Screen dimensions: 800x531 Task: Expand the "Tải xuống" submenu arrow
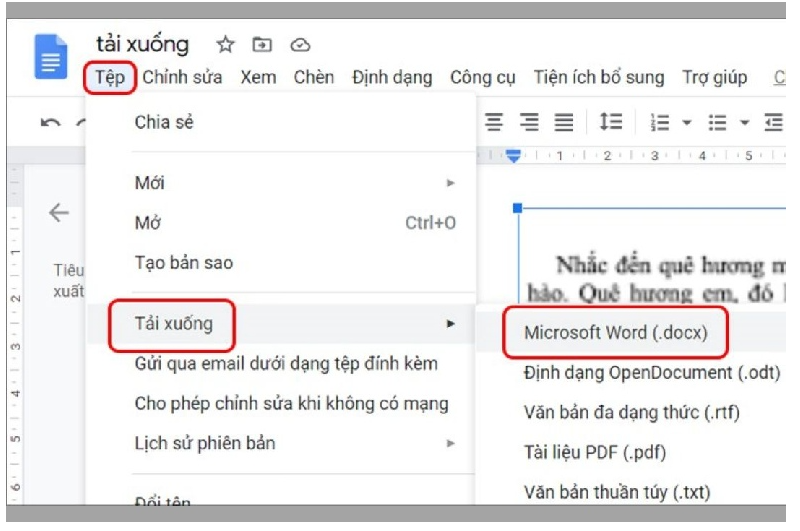click(450, 323)
